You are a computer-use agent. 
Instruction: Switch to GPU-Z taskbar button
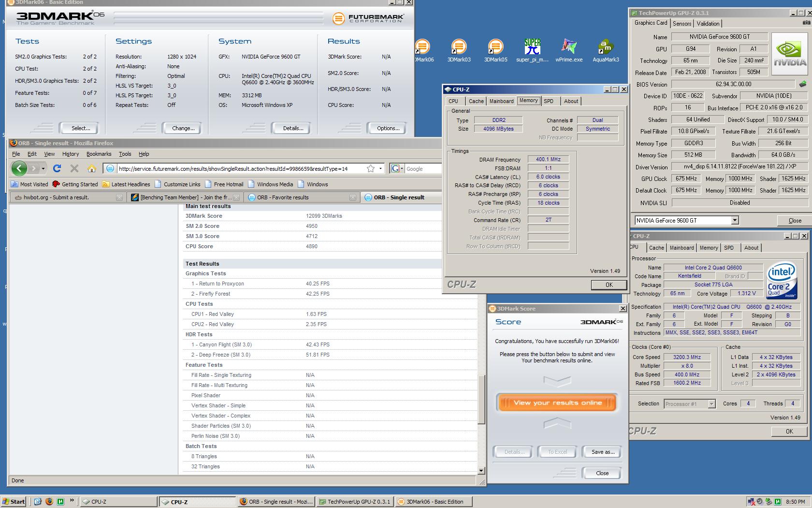355,502
